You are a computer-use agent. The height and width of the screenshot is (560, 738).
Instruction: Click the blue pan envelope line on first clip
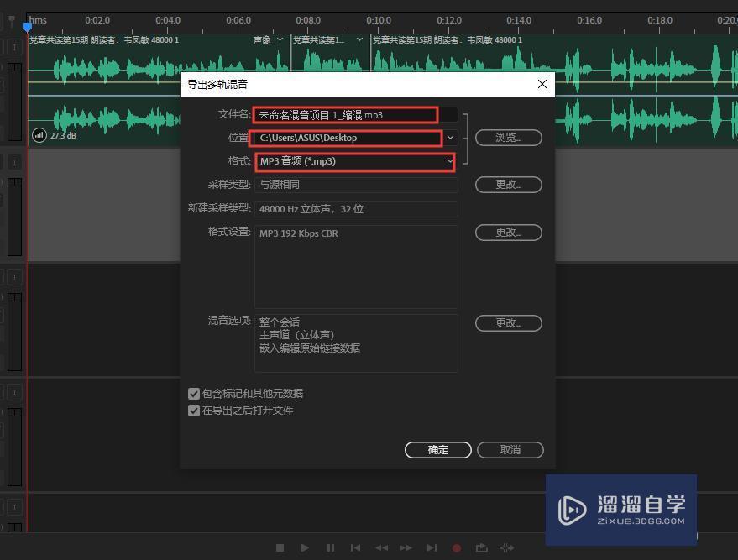coord(103,96)
